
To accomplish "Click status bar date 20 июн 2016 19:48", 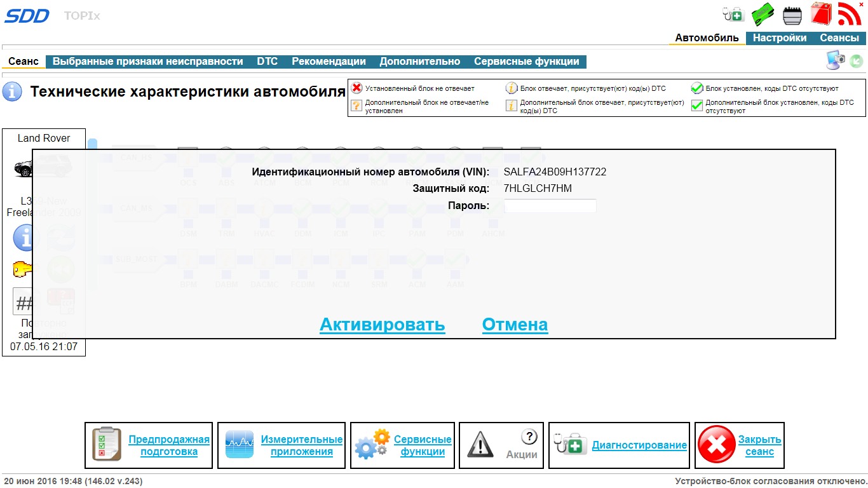I will pos(43,481).
